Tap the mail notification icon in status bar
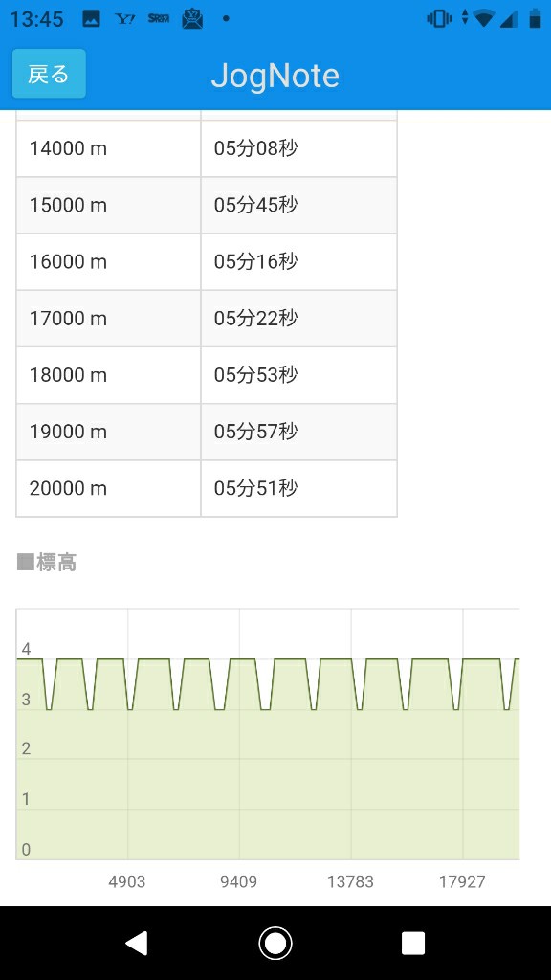This screenshot has height=980, width=551. click(x=192, y=19)
